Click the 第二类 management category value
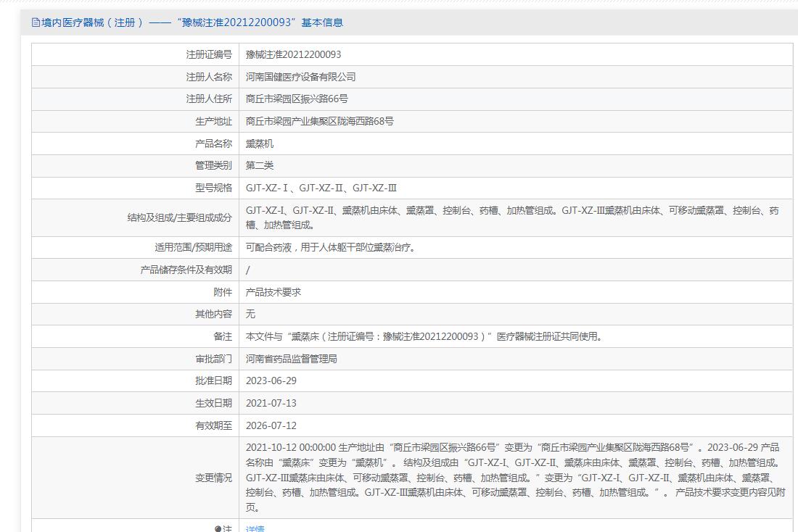The height and width of the screenshot is (532, 798). (x=260, y=165)
